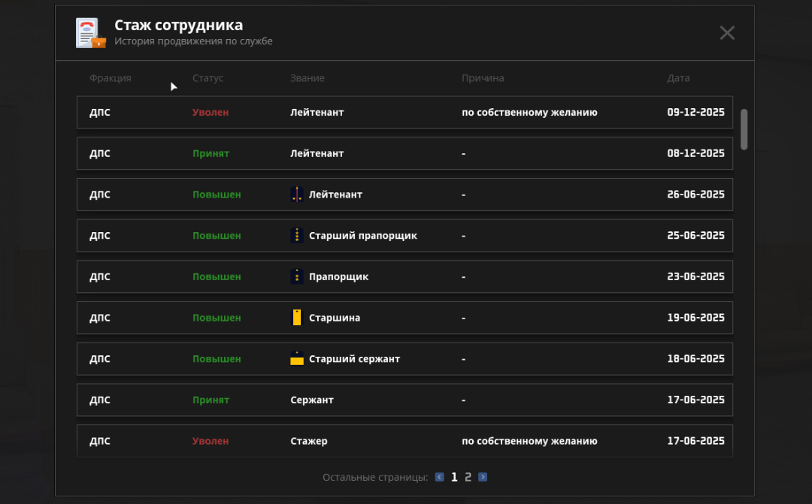
Task: Go to the previous page arrow
Action: click(440, 477)
